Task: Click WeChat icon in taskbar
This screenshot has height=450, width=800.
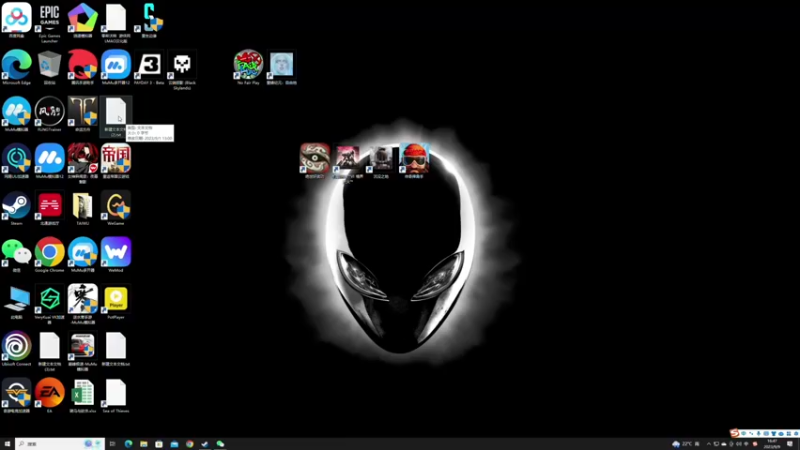Action: click(220, 444)
